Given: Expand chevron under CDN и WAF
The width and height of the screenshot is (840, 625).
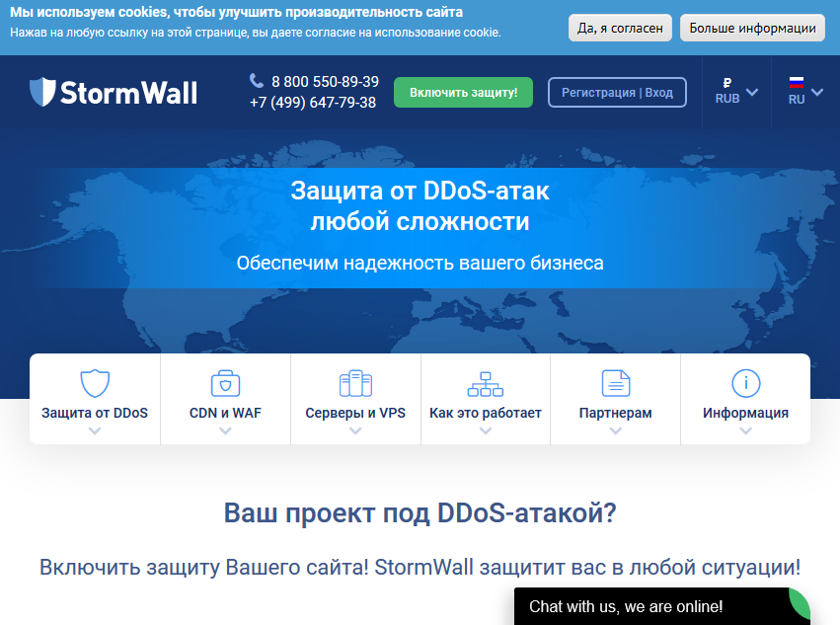Looking at the screenshot, I should click(x=225, y=430).
